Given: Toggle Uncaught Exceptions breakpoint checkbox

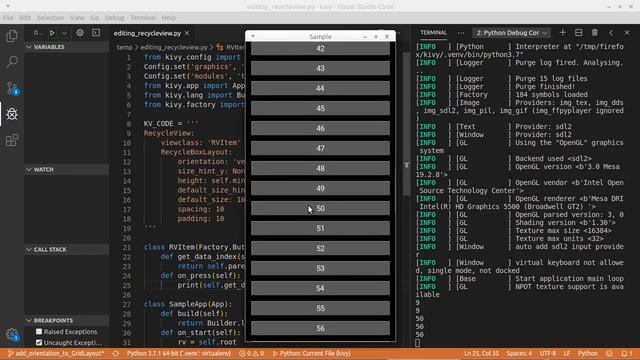Looking at the screenshot, I should (39, 342).
